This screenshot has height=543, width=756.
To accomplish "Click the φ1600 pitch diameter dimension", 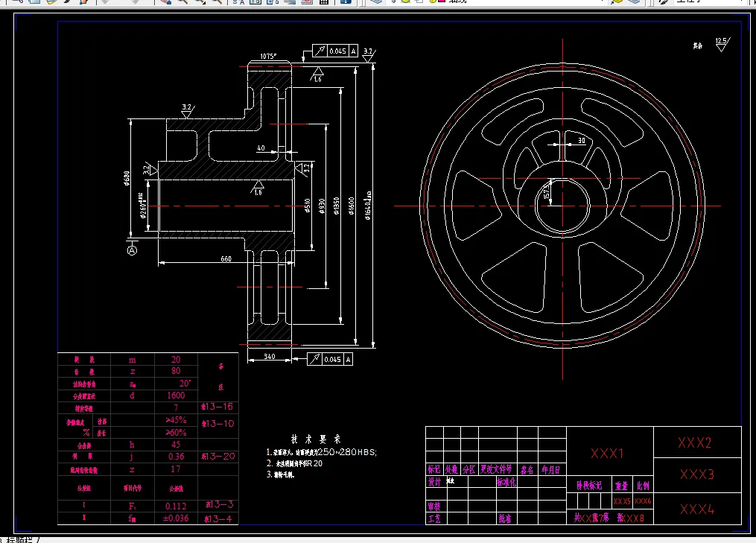I will pos(352,206).
